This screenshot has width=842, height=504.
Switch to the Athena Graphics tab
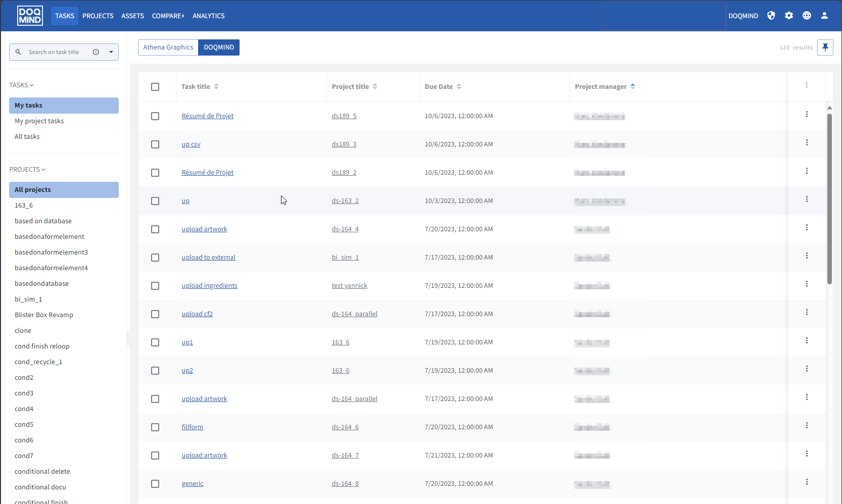click(x=168, y=47)
